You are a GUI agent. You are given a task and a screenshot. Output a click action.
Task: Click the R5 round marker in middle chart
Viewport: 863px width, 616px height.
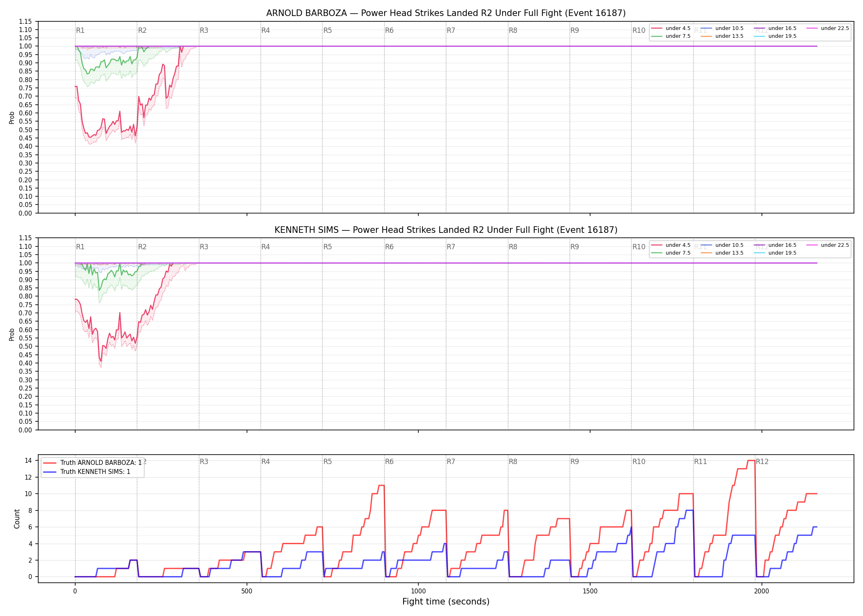328,247
